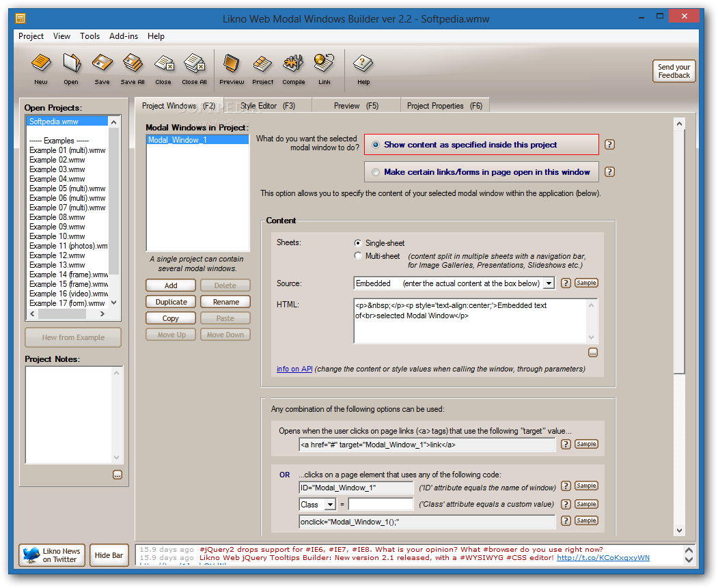The width and height of the screenshot is (718, 588).
Task: Click the Compile toolbar icon
Action: coord(294,69)
